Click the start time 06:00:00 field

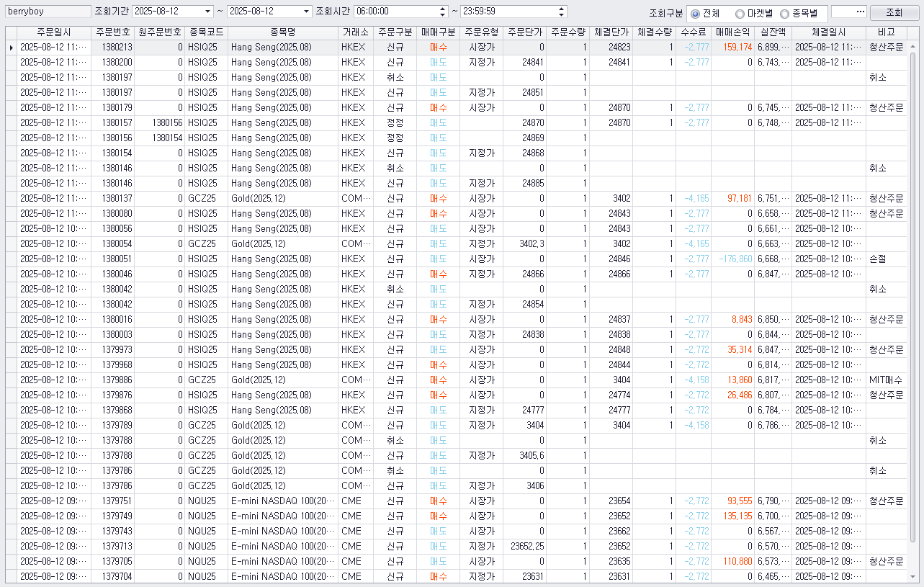click(x=396, y=12)
